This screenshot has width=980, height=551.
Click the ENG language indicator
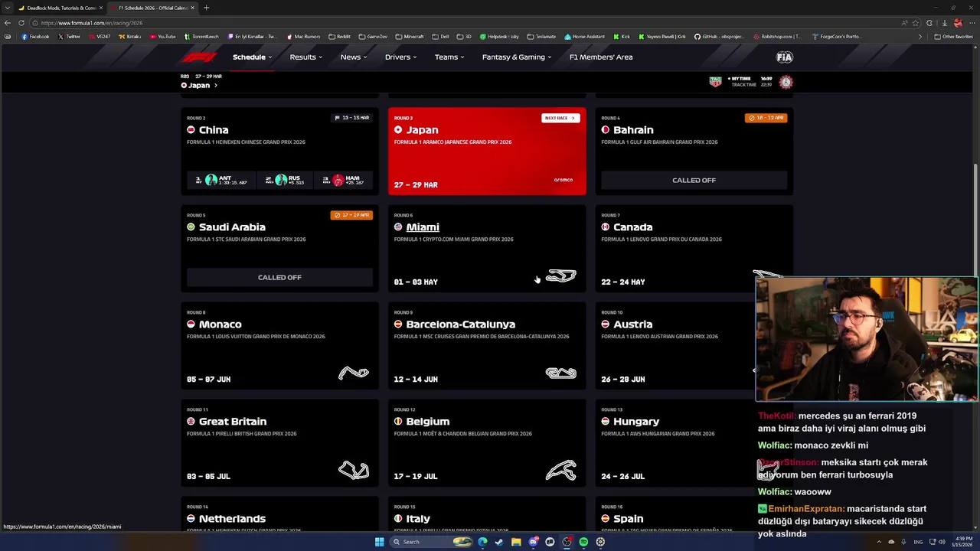click(918, 542)
